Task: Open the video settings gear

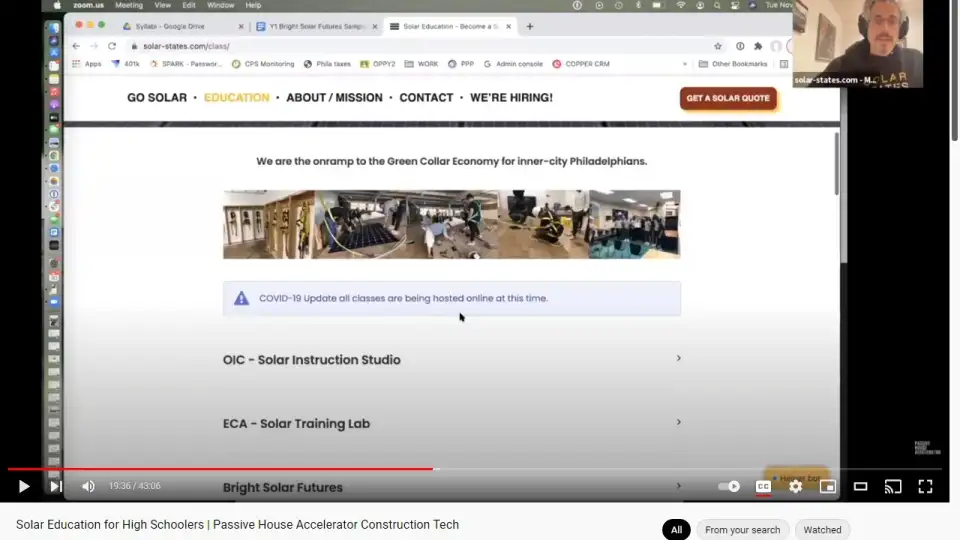Action: pos(795,486)
